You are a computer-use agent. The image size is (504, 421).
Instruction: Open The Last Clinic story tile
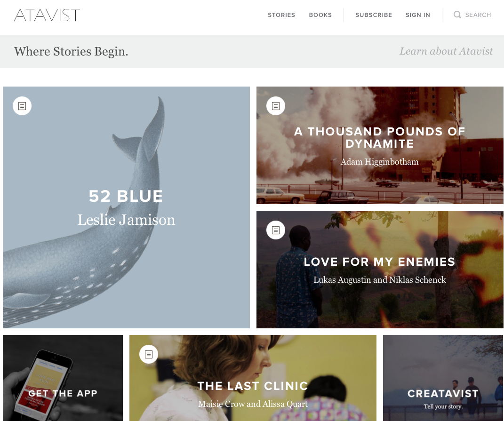253,378
